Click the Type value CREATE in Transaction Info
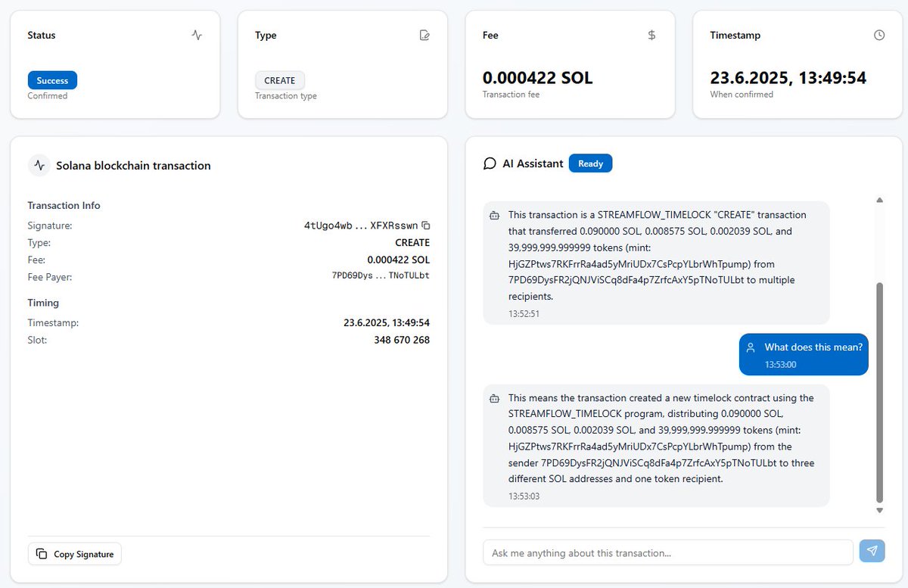 412,243
